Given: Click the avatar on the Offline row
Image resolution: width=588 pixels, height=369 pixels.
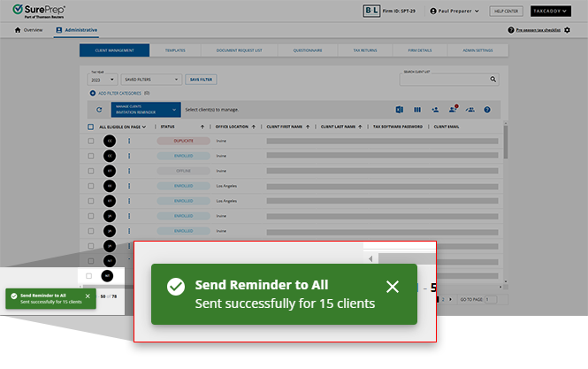Looking at the screenshot, I should coord(110,171).
